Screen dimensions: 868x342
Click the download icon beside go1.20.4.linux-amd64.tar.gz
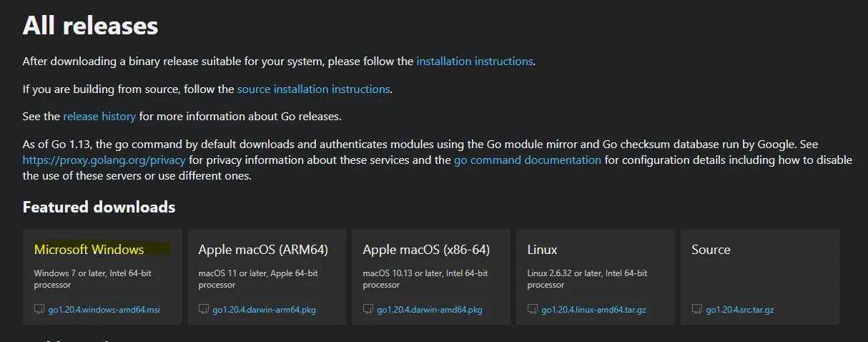click(533, 310)
